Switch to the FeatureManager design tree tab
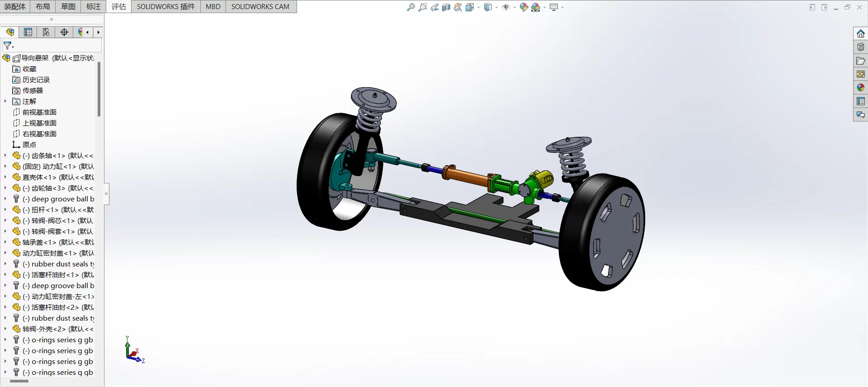Screen dimensions: 868x387 click(x=10, y=32)
